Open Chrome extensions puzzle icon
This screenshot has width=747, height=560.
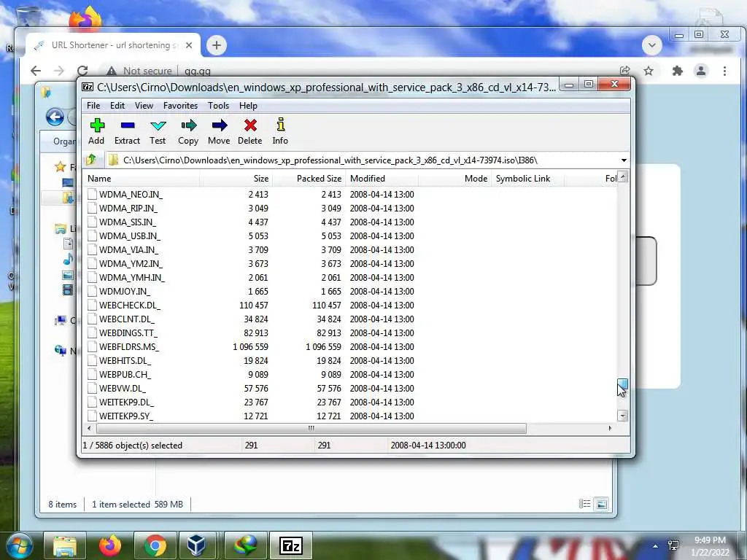pos(677,71)
